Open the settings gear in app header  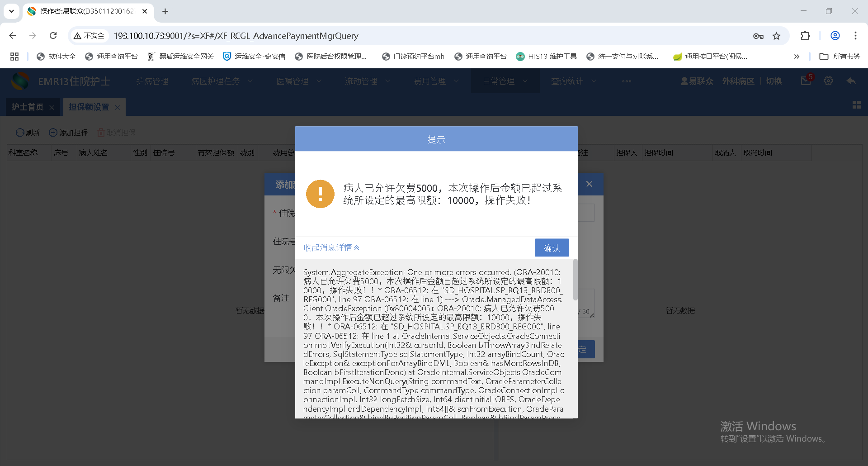(828, 81)
